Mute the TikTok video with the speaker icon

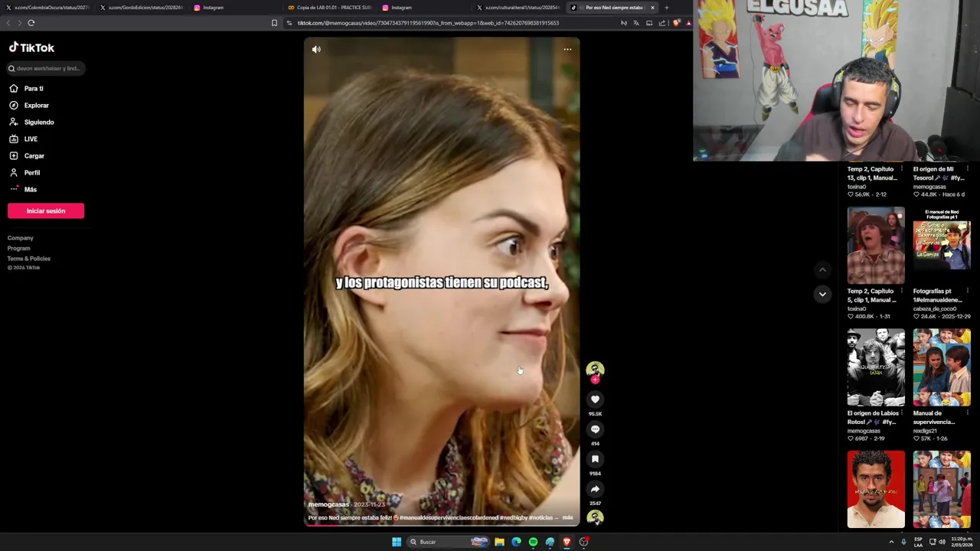point(316,49)
